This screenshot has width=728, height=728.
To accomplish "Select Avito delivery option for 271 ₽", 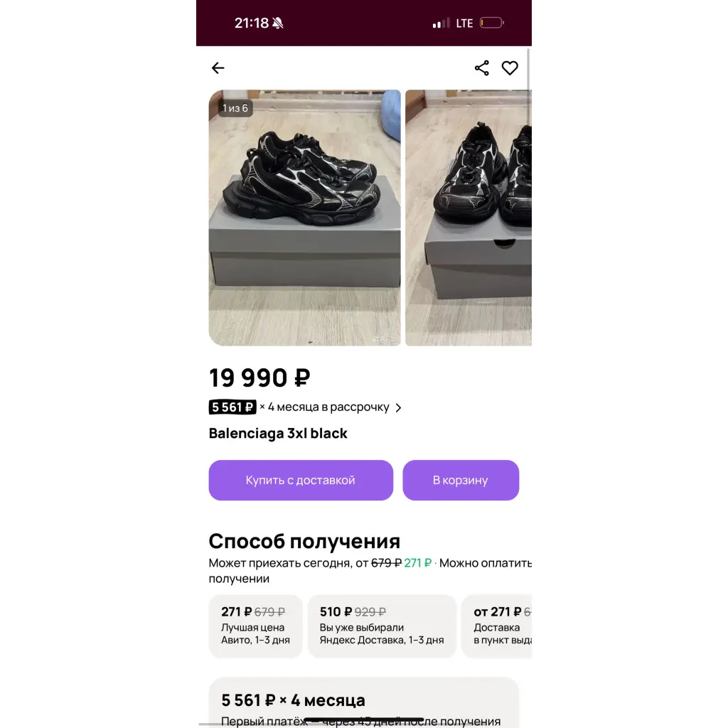I will click(x=256, y=626).
